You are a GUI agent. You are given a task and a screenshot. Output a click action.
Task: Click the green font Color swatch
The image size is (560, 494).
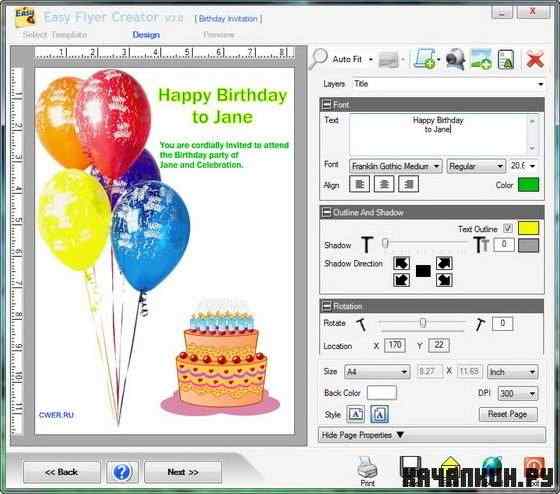pos(528,185)
